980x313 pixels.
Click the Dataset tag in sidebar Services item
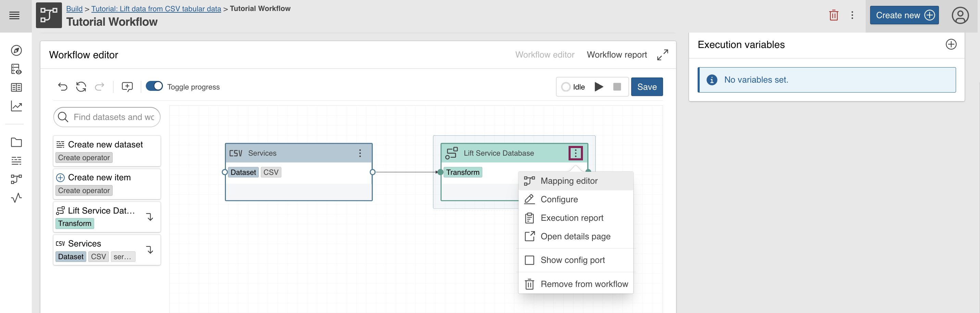coord(71,256)
